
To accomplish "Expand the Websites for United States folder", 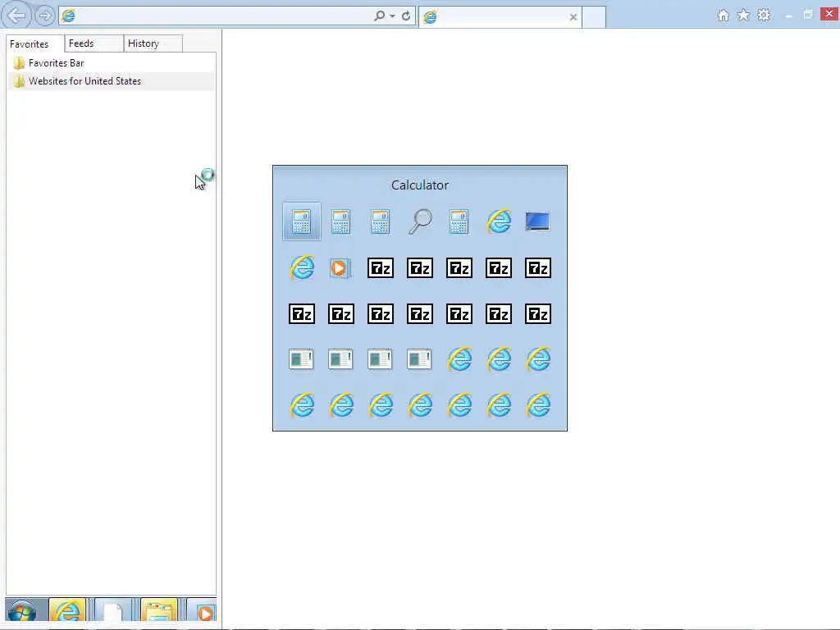I will pos(111,81).
